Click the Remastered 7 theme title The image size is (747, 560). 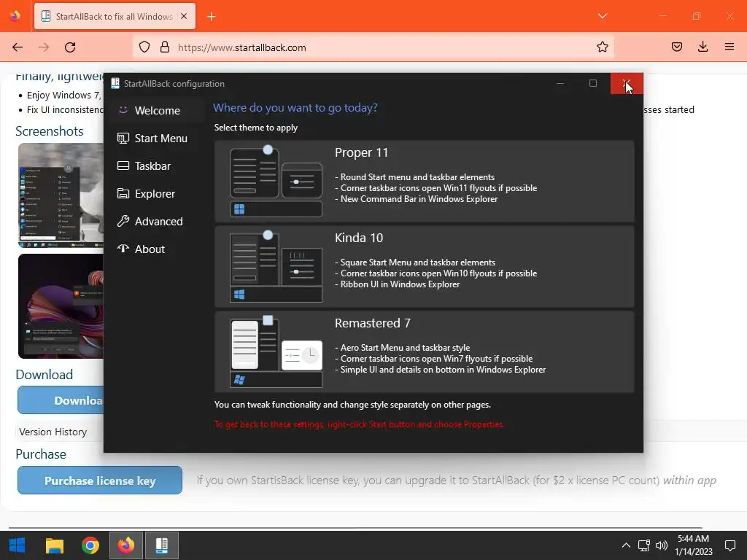373,323
